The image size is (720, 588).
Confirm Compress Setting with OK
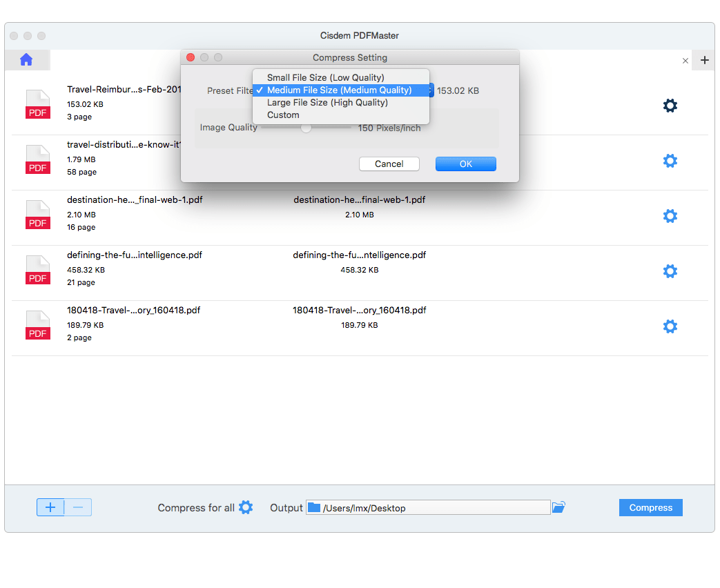(x=465, y=164)
